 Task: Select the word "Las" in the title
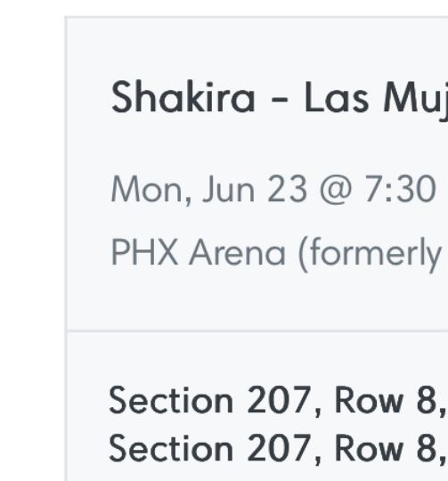click(336, 98)
